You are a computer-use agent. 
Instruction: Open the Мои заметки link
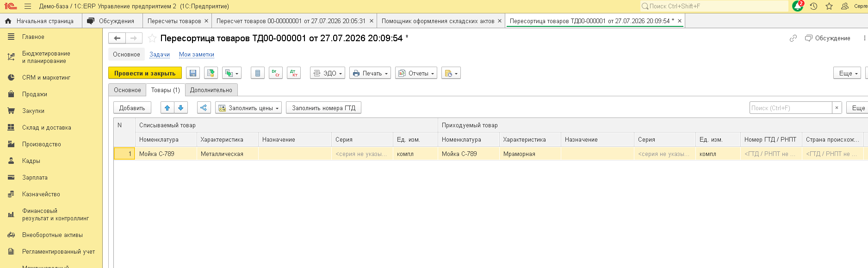197,55
